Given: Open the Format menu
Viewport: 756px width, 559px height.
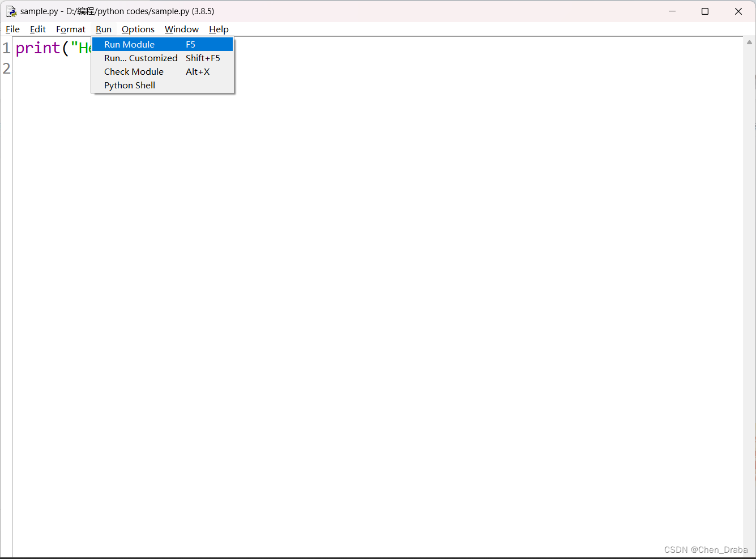Looking at the screenshot, I should point(71,29).
